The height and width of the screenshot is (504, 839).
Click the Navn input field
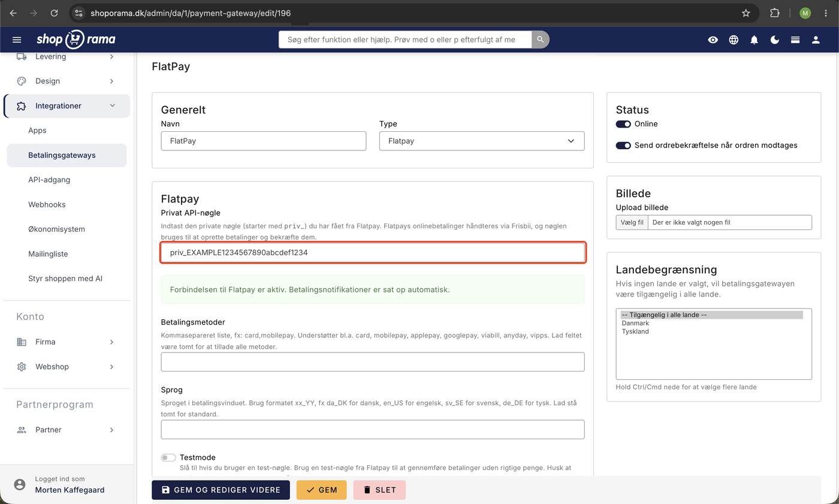coord(264,141)
